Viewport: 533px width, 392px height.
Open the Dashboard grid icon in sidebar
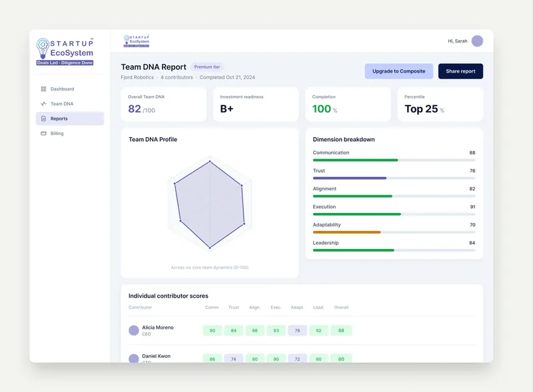tap(43, 89)
